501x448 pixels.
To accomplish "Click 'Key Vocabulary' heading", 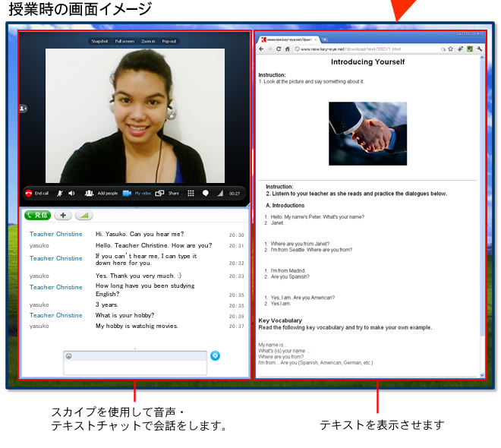I will coord(280,320).
